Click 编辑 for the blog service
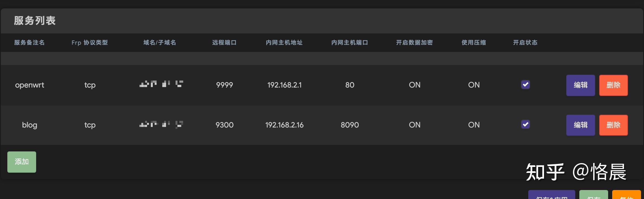644x199 pixels. coord(580,125)
